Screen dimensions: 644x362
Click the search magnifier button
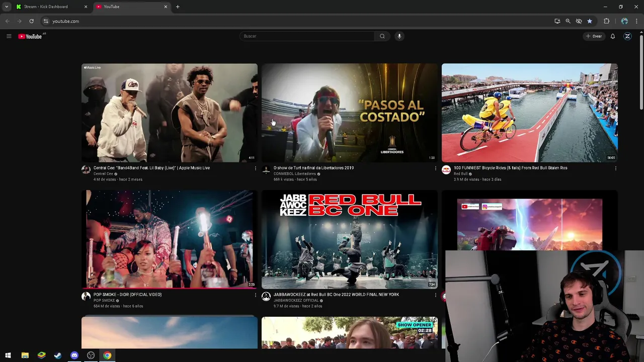pos(382,36)
